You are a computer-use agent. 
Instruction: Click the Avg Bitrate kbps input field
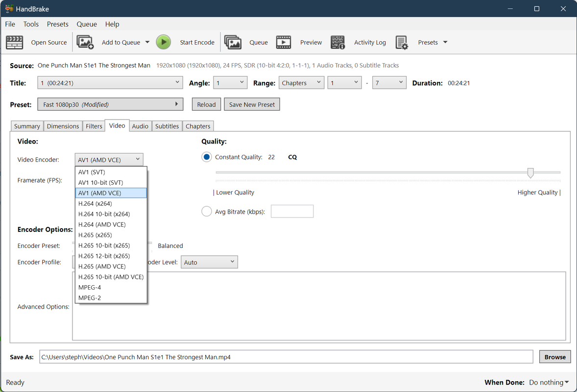point(292,211)
